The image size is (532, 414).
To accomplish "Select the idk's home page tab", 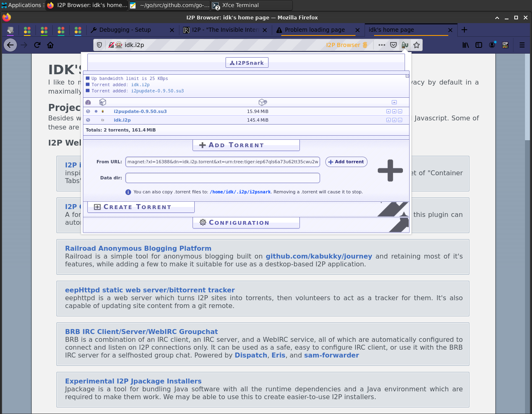I will click(x=411, y=30).
